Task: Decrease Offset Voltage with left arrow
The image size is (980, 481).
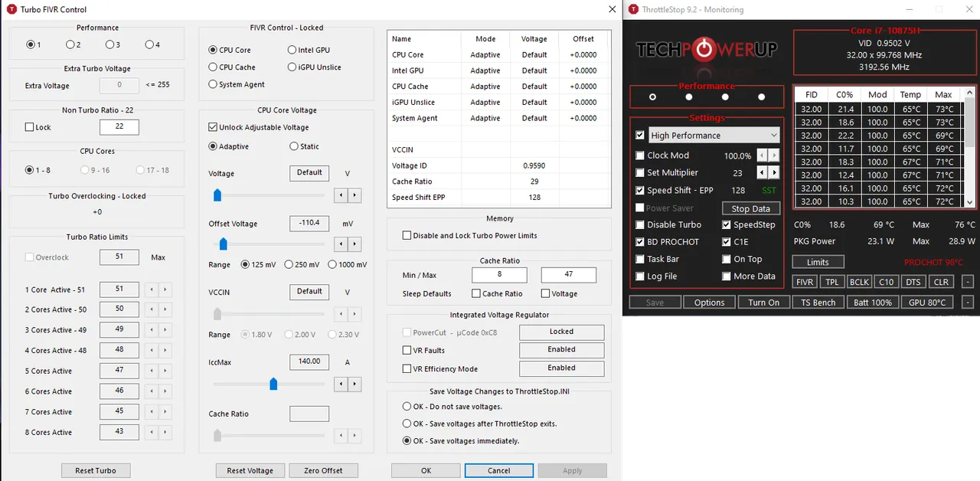Action: (x=341, y=244)
